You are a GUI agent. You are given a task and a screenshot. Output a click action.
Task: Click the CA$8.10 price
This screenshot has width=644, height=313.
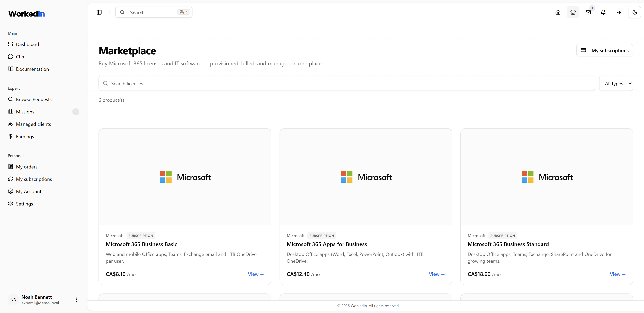pos(115,274)
